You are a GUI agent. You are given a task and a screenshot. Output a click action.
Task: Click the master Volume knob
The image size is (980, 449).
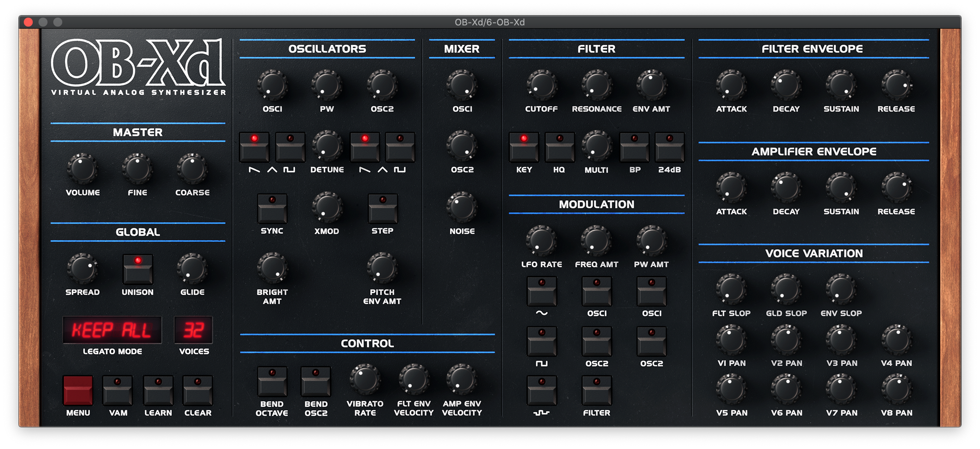coord(82,169)
